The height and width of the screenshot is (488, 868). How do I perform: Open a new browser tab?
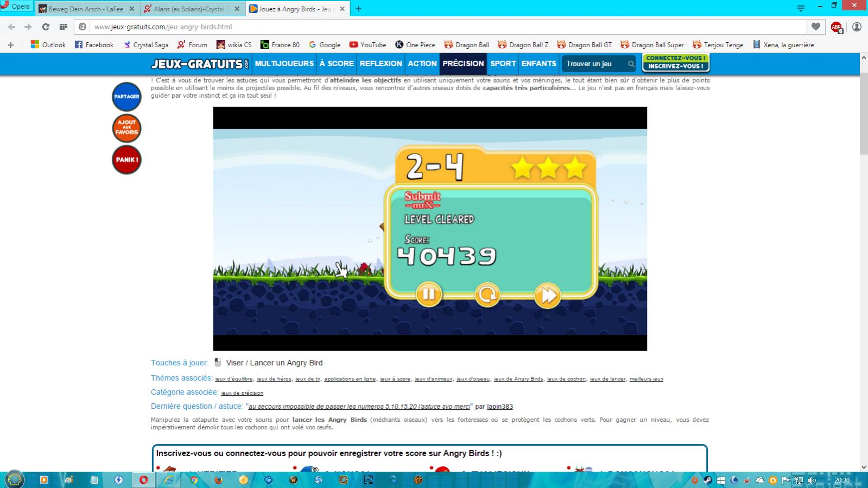358,9
